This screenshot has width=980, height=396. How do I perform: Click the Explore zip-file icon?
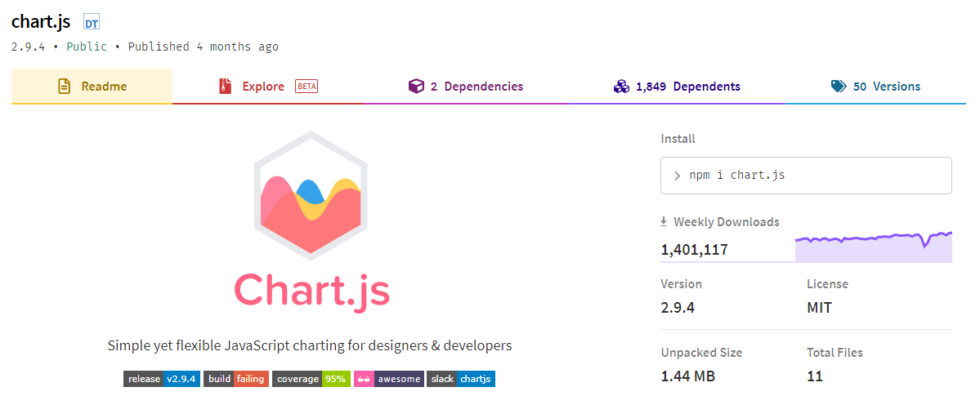point(225,87)
